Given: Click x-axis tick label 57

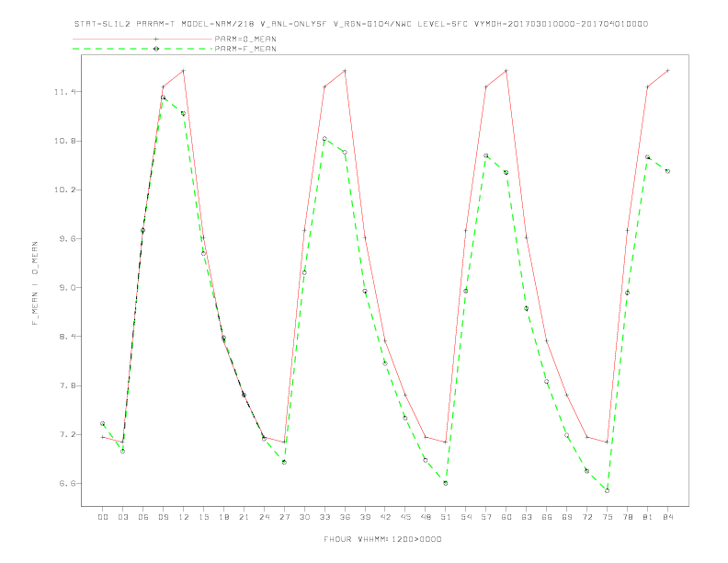Looking at the screenshot, I should (486, 517).
